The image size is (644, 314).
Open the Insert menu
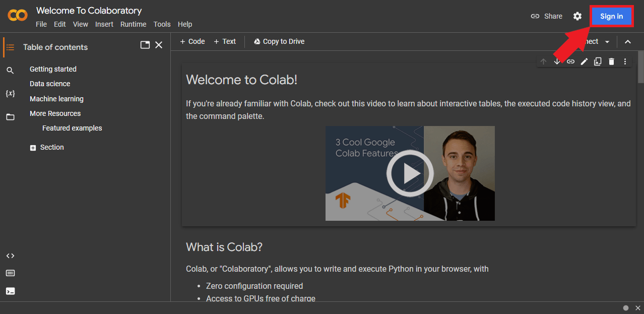[x=104, y=24]
